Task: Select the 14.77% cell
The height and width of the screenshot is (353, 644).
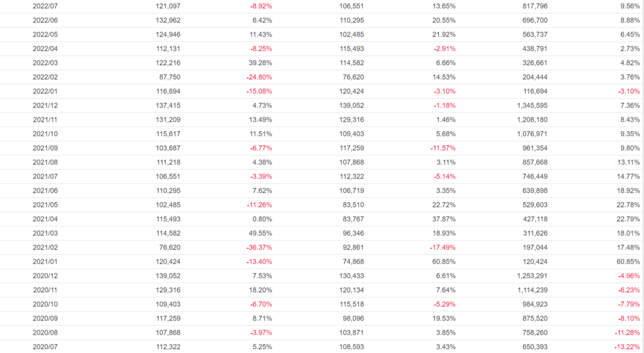Action: (x=628, y=176)
